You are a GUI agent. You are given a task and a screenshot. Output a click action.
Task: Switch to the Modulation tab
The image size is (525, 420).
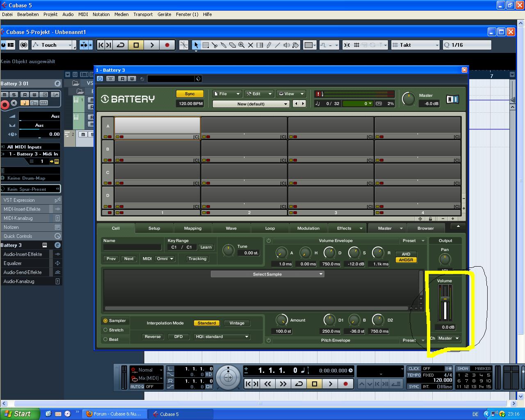click(308, 228)
